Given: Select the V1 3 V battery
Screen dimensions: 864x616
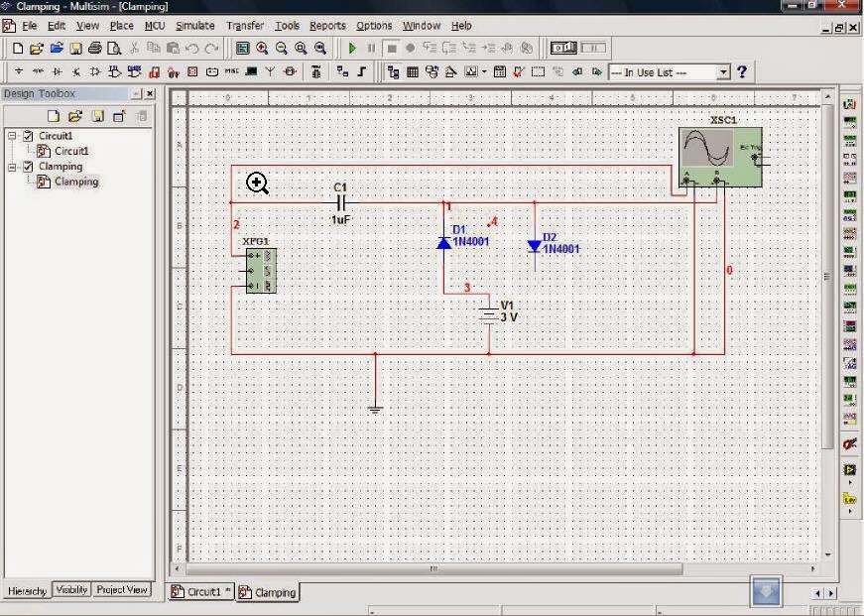Looking at the screenshot, I should (x=489, y=315).
